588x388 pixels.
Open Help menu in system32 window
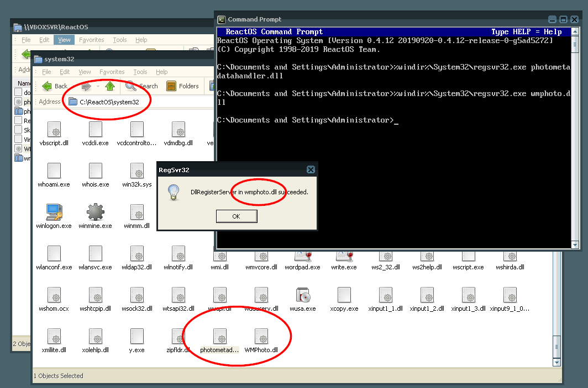pos(161,72)
